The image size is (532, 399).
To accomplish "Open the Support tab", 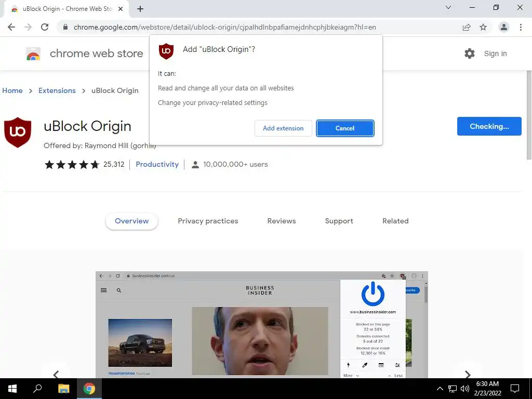I will [339, 221].
